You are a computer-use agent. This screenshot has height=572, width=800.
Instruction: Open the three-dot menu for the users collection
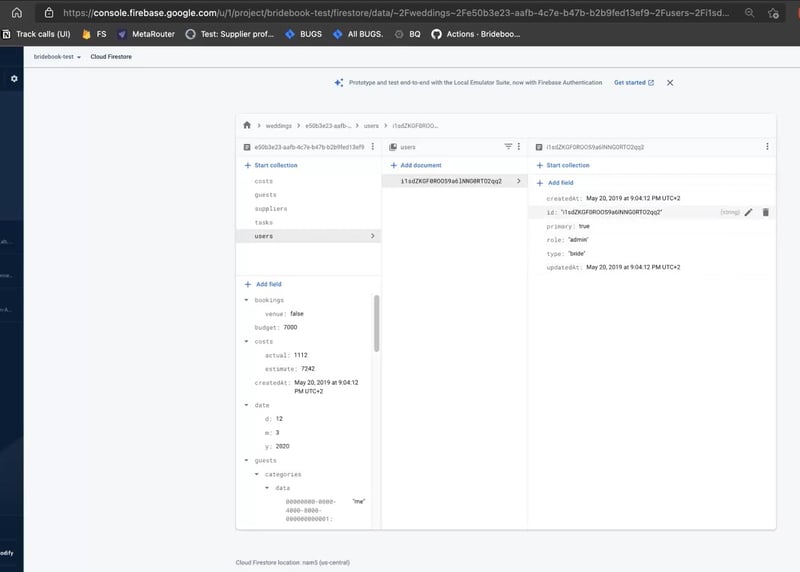pyautogui.click(x=520, y=147)
